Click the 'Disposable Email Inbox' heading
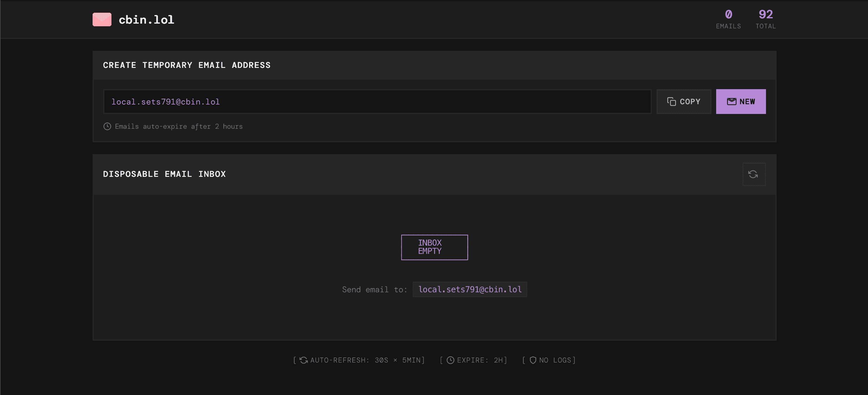868x395 pixels. (165, 174)
